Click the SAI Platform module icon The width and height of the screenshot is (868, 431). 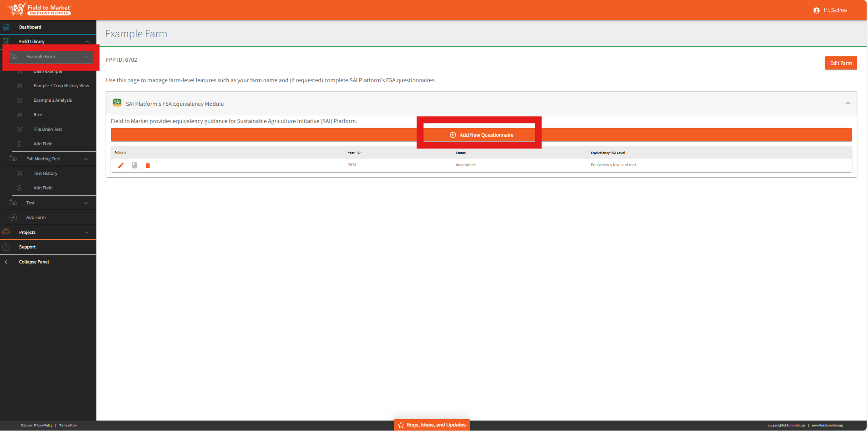pos(117,103)
